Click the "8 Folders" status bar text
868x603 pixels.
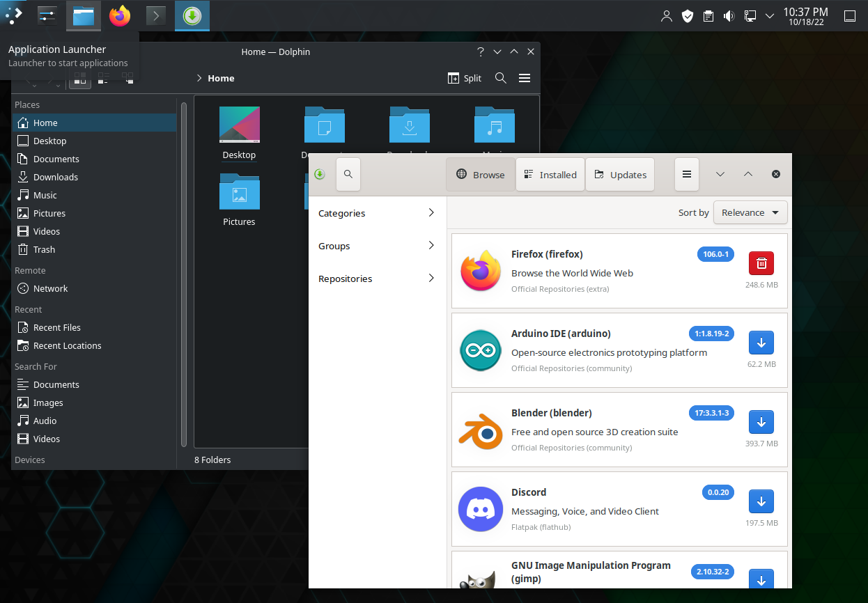click(212, 460)
